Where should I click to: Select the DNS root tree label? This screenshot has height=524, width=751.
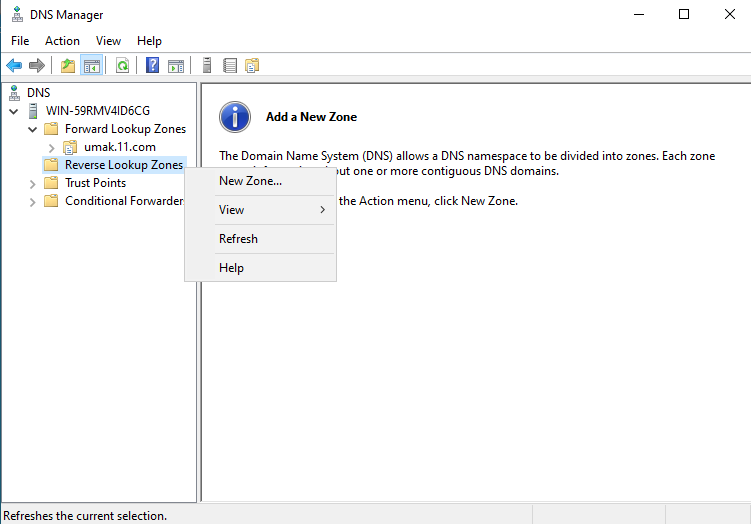[x=38, y=92]
